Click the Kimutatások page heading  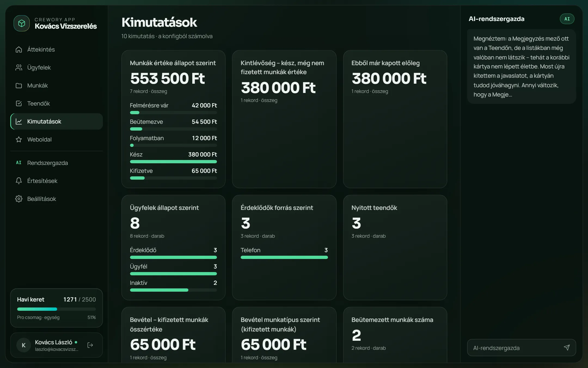(x=159, y=22)
